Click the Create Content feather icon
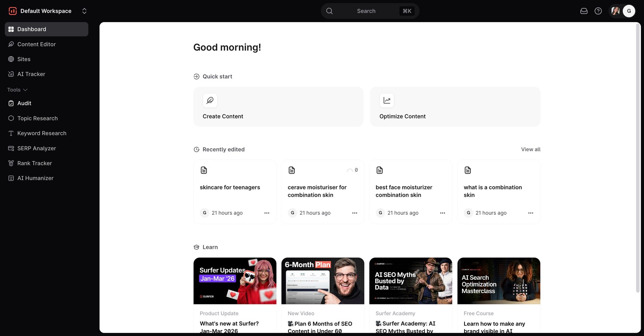The width and height of the screenshot is (644, 336). pyautogui.click(x=210, y=100)
